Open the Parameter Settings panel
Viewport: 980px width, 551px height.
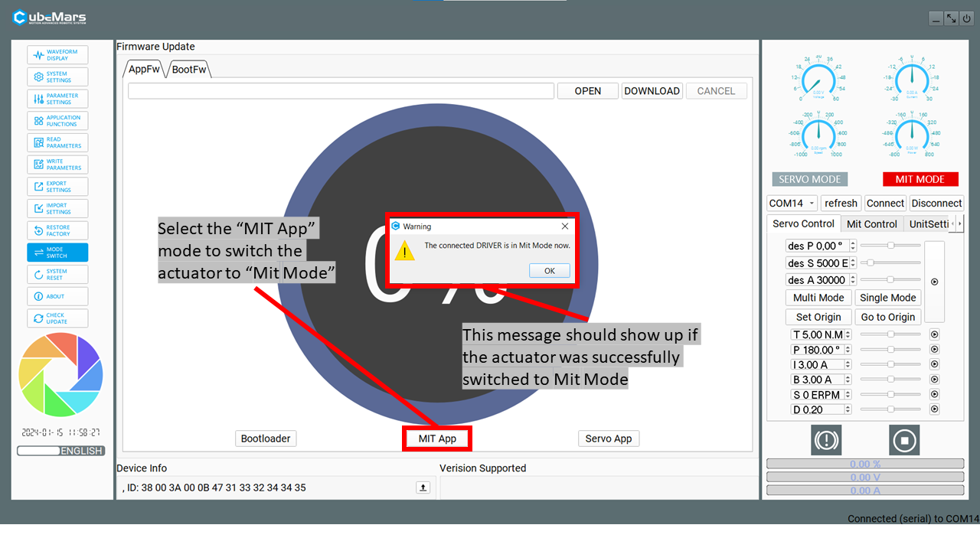[57, 99]
